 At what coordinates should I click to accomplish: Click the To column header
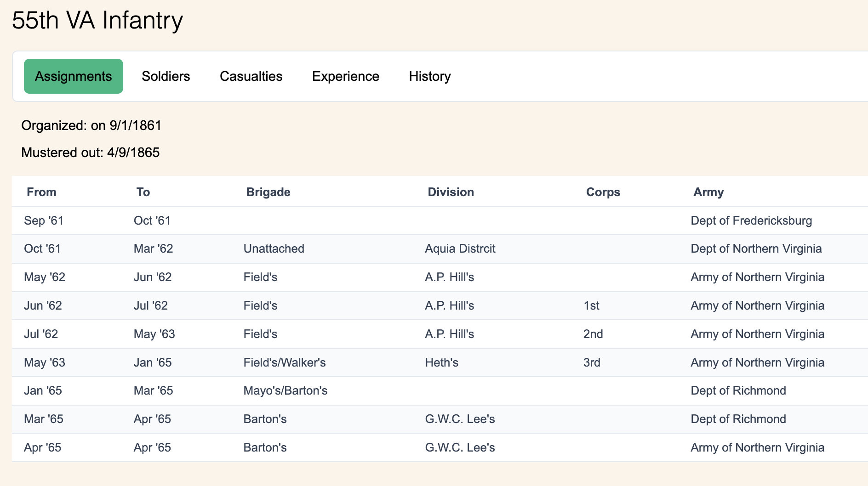(143, 192)
